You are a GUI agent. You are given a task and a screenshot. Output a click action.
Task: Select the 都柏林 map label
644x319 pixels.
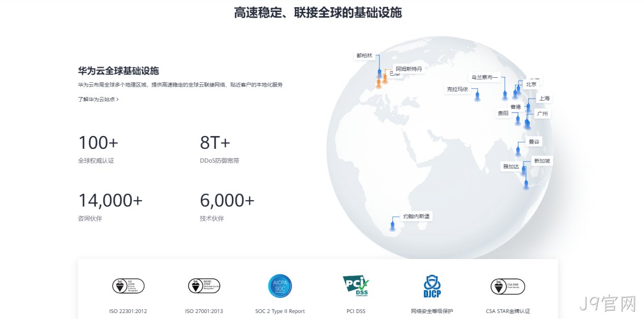(364, 55)
